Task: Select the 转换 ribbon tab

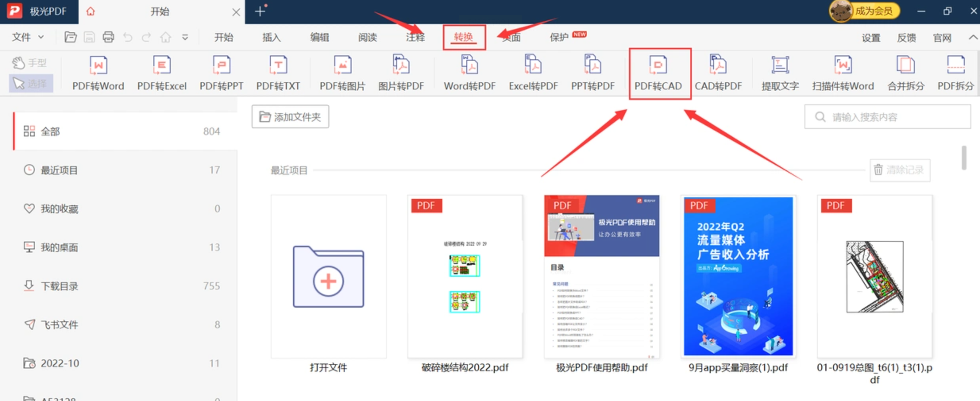Action: 463,37
